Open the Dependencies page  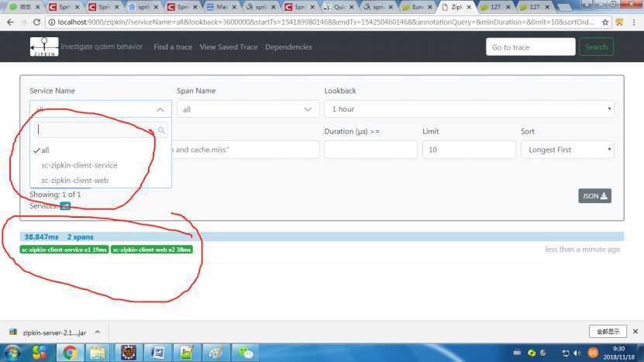pos(289,47)
